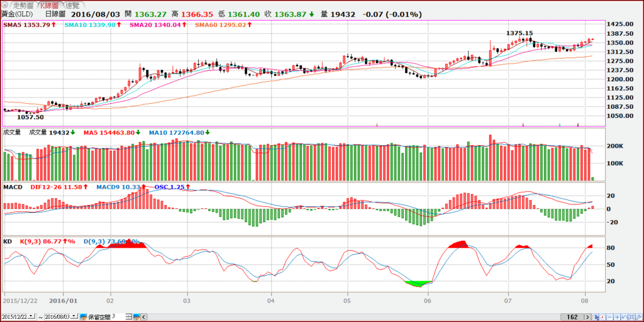Adjust the 保留空間 spinner arrows
The image size is (644, 322).
[x=128, y=317]
